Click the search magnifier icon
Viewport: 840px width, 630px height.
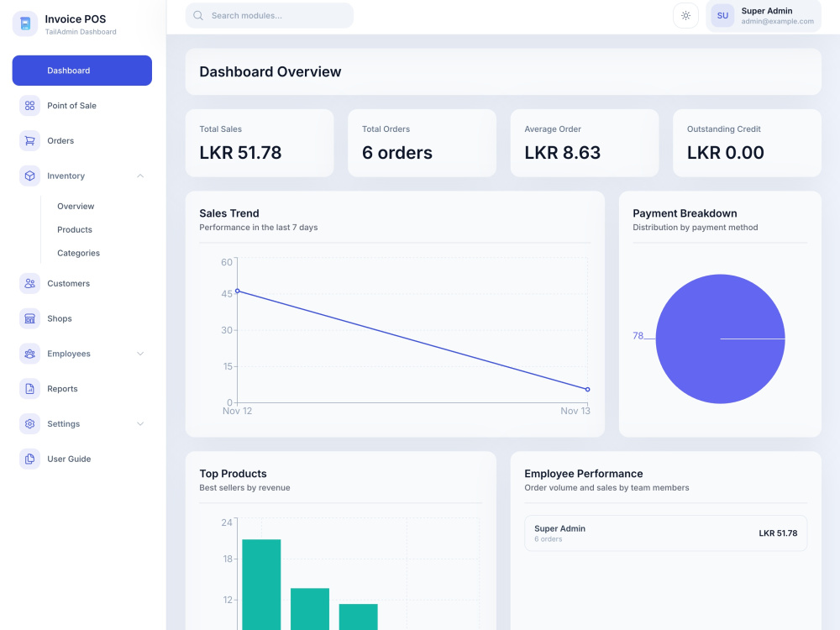198,15
